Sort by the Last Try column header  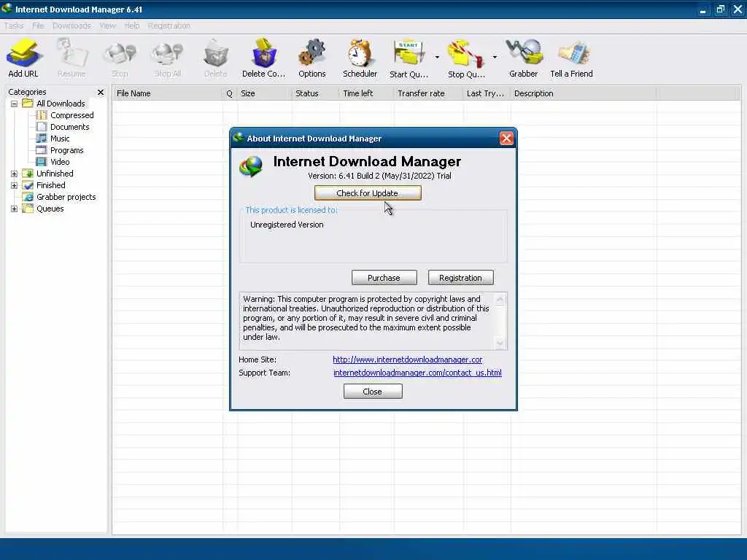tap(487, 93)
